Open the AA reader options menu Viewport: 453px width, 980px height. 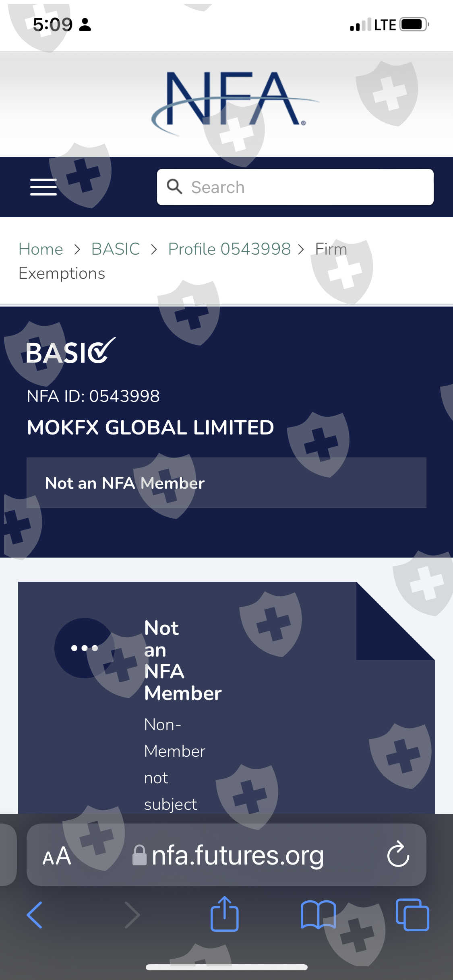tap(57, 856)
